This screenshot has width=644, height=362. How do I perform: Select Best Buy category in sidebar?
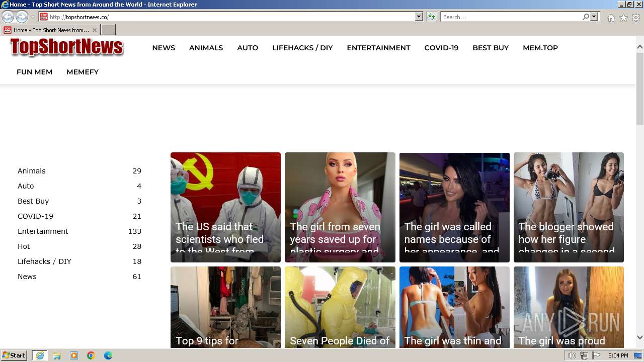(x=33, y=201)
